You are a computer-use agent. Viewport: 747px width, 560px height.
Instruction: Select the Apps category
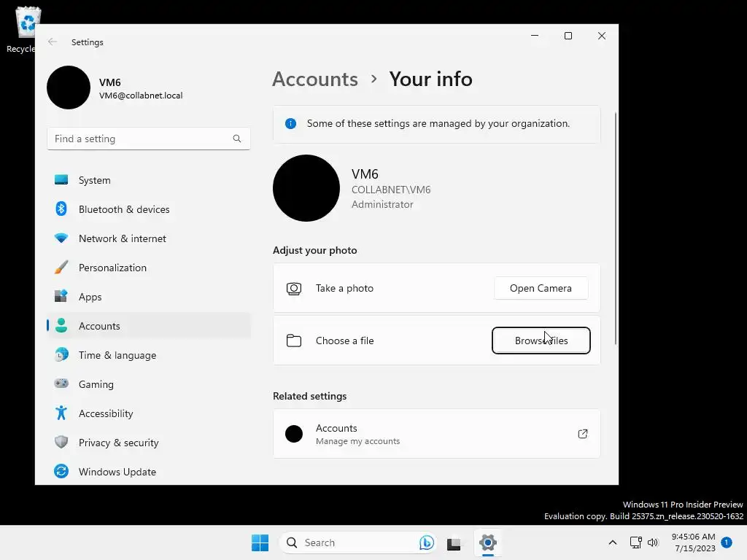point(149,297)
